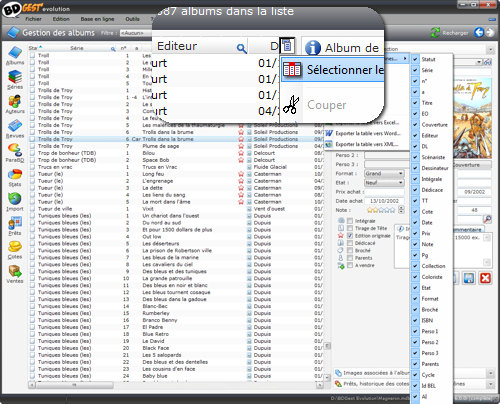Click the XML export icon in the menu
Image resolution: width=500 pixels, height=404 pixels.
pos(329,144)
